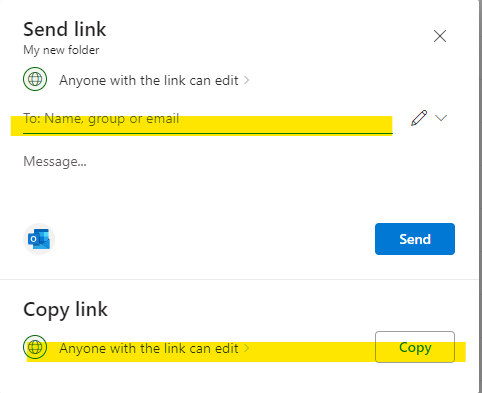Click the 'My new folder' subtitle
The height and width of the screenshot is (393, 482).
(x=61, y=50)
